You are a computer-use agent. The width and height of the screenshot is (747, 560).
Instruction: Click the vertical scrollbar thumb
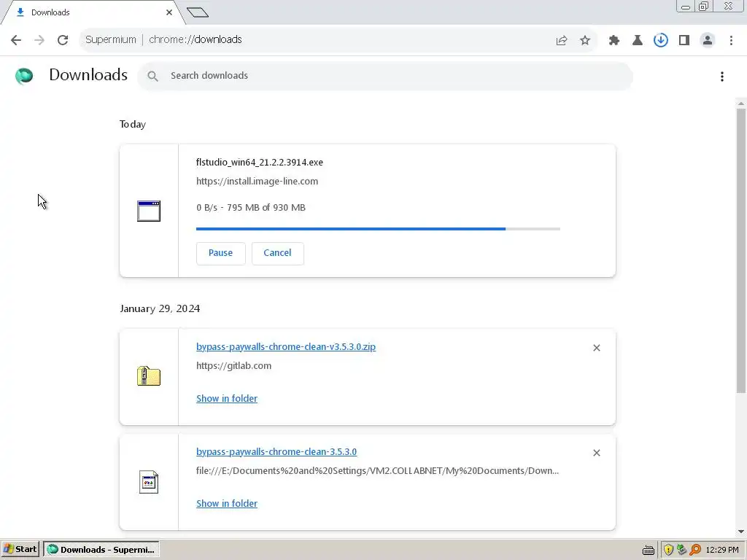click(x=741, y=251)
